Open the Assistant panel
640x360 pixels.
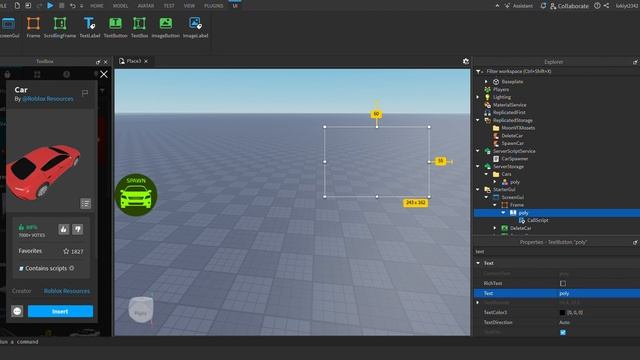pyautogui.click(x=519, y=6)
